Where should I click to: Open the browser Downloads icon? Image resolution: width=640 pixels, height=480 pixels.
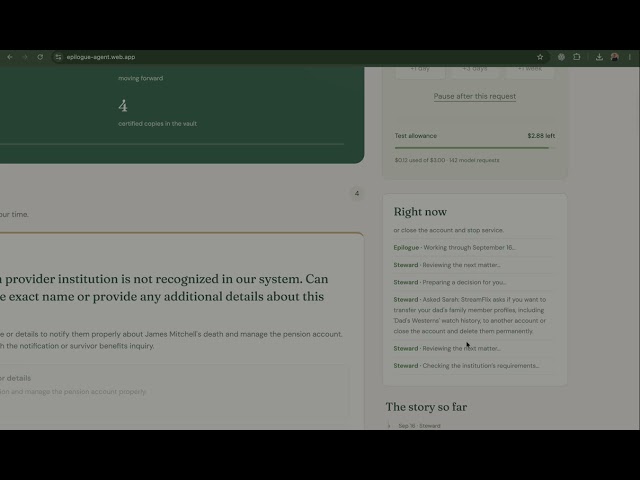click(599, 57)
